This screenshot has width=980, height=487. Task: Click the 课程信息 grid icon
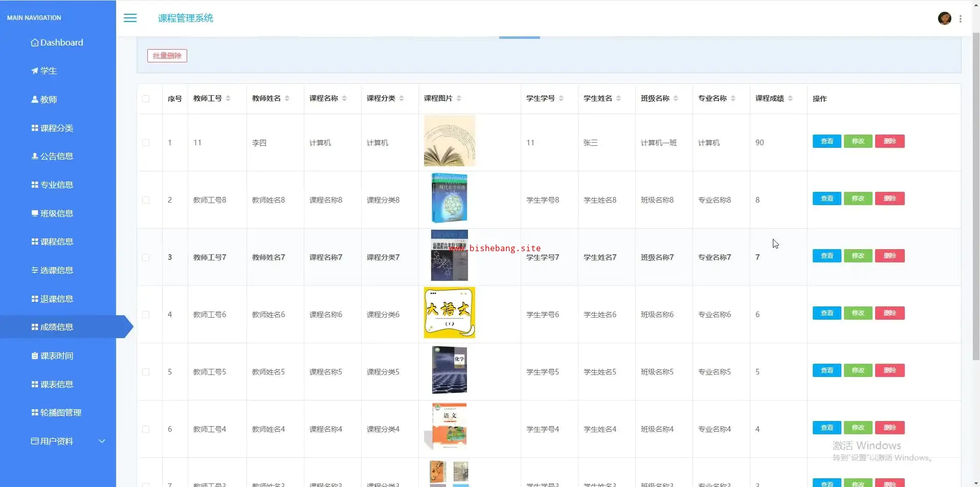[35, 241]
